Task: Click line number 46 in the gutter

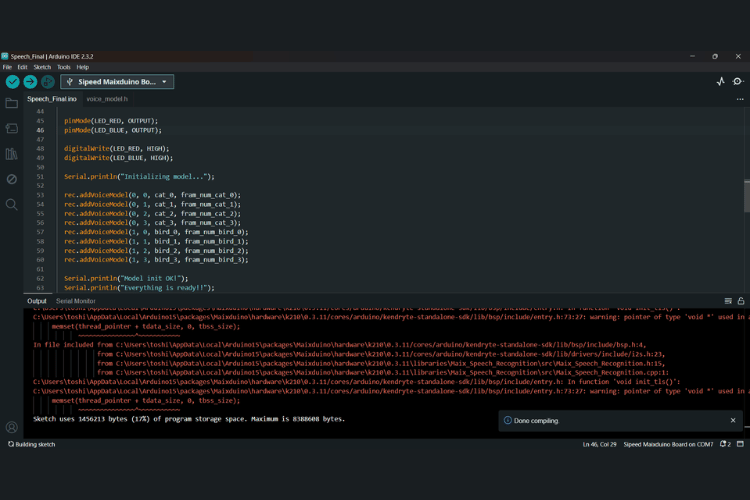Action: pyautogui.click(x=40, y=130)
